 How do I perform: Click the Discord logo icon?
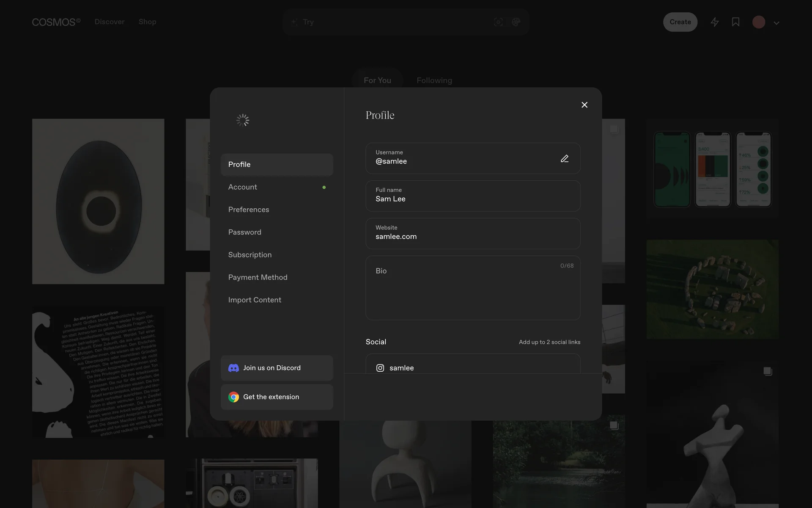233,368
